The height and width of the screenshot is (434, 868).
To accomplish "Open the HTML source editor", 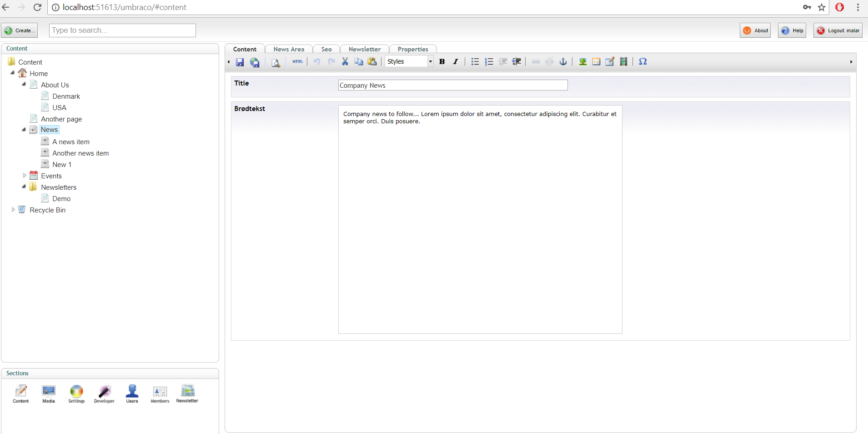I will pos(297,62).
